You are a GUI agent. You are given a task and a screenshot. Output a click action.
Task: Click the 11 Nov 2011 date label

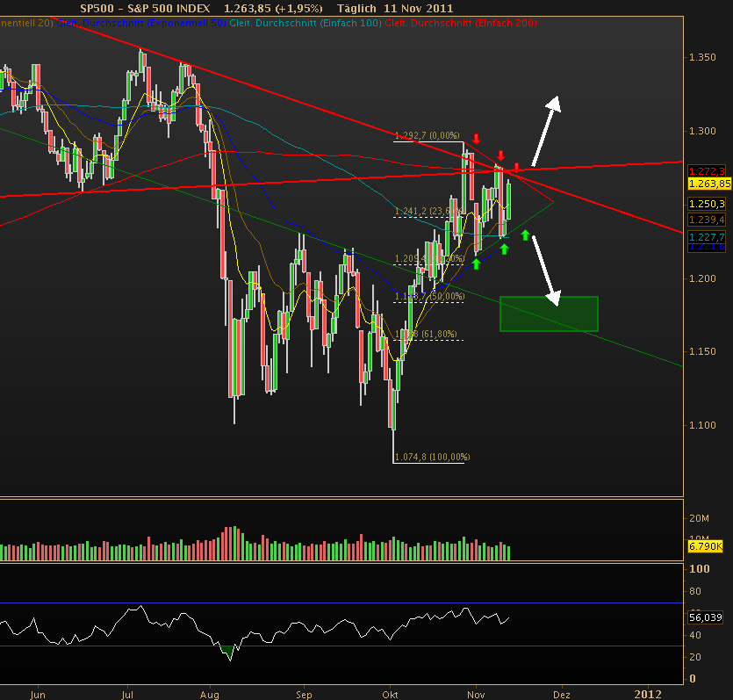[419, 9]
